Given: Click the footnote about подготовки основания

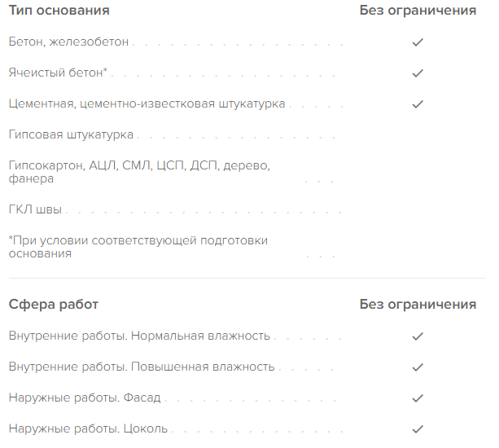Looking at the screenshot, I should [138, 247].
